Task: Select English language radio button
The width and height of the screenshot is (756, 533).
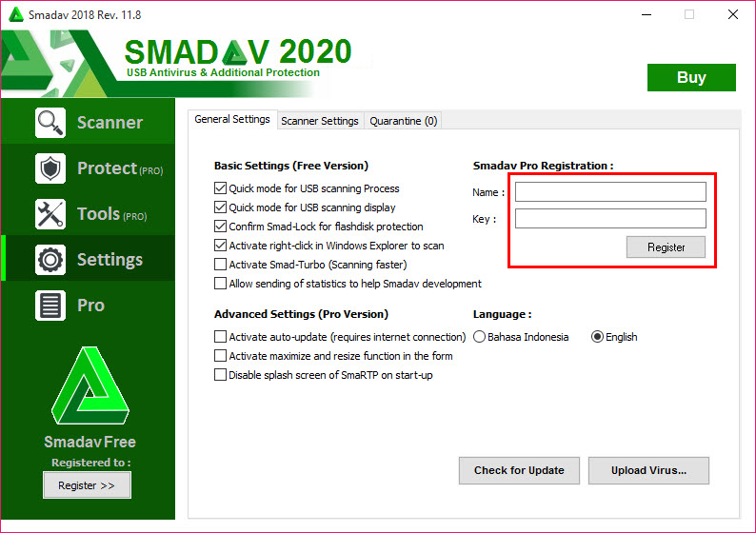Action: click(597, 337)
